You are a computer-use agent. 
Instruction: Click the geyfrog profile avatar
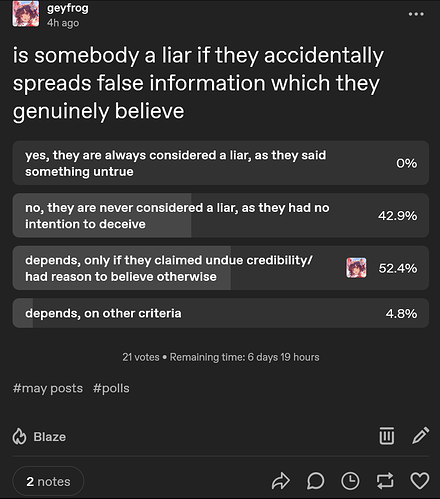pos(26,14)
